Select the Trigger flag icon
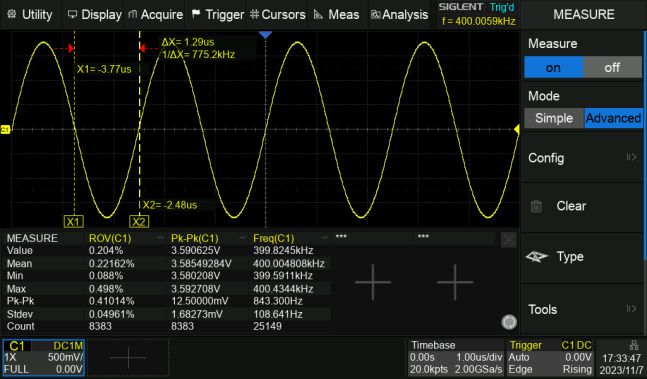Viewport: 647px width, 379px height. coord(196,14)
